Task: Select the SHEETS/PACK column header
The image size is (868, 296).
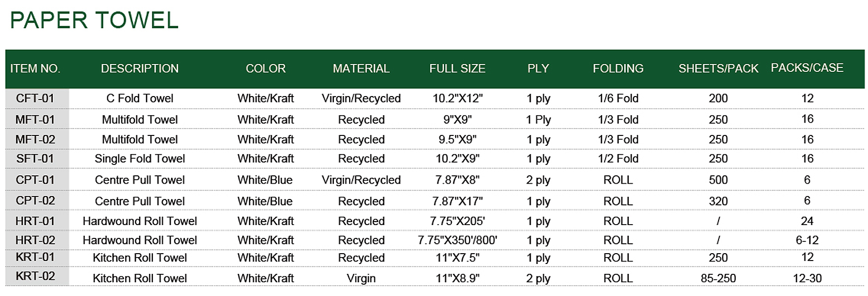Action: coord(718,68)
